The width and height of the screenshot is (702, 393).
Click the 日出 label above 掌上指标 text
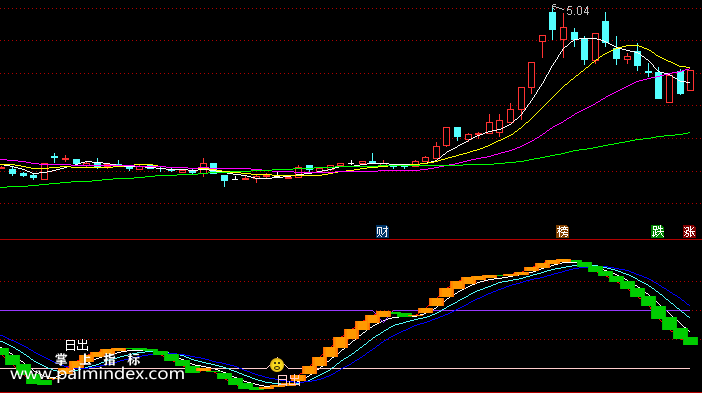[x=77, y=345]
